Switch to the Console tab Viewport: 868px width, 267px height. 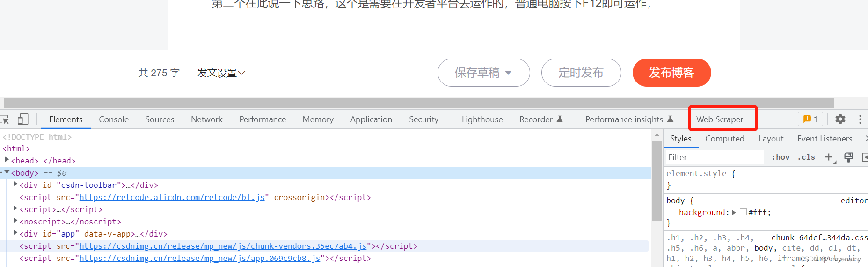point(114,119)
